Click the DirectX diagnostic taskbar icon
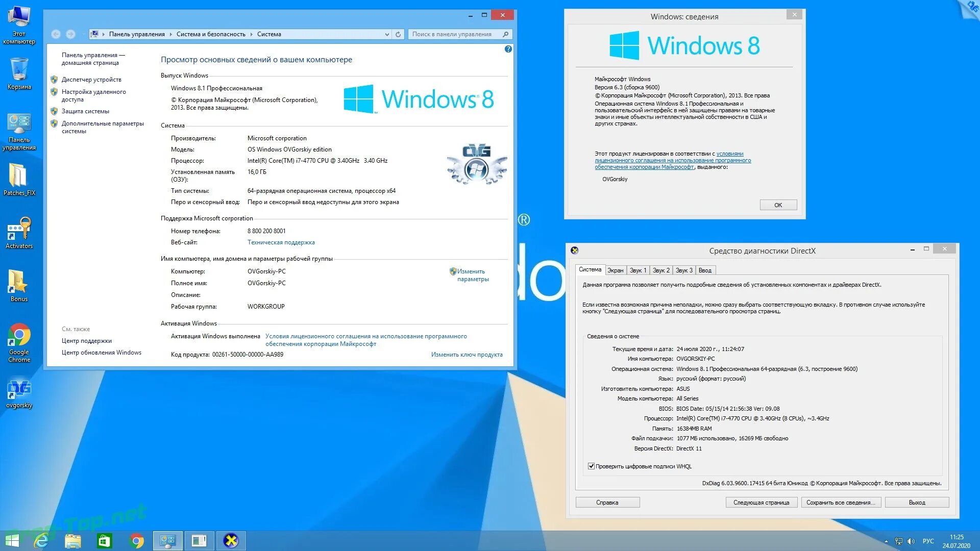Screen dimensions: 980x551 (231, 540)
